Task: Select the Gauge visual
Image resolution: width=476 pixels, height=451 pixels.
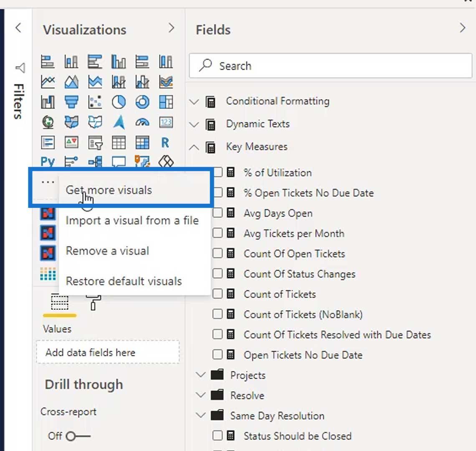Action: pos(142,122)
